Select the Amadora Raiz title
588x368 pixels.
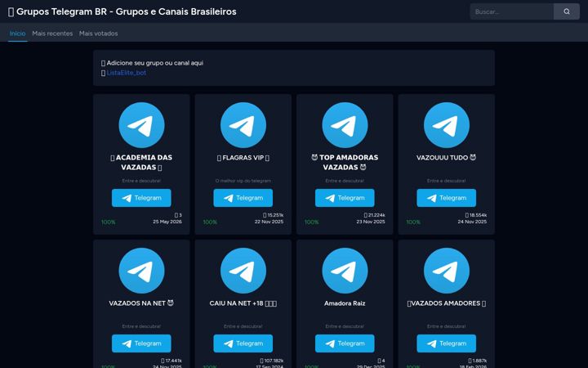click(345, 303)
